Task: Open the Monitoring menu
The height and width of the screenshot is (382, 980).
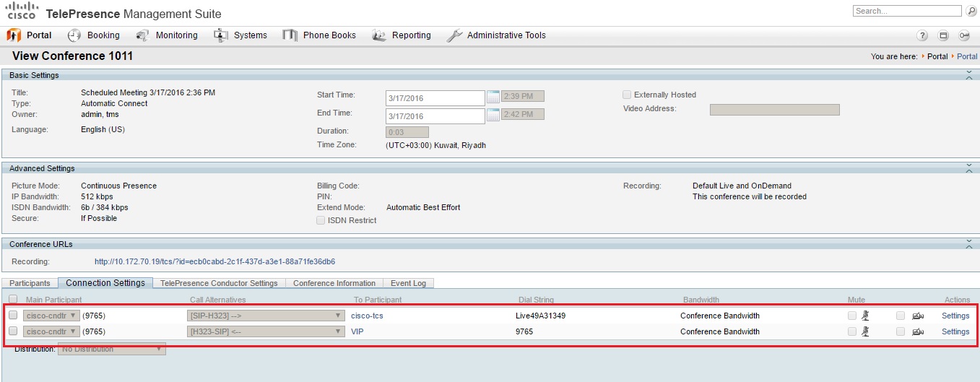Action: (x=167, y=35)
